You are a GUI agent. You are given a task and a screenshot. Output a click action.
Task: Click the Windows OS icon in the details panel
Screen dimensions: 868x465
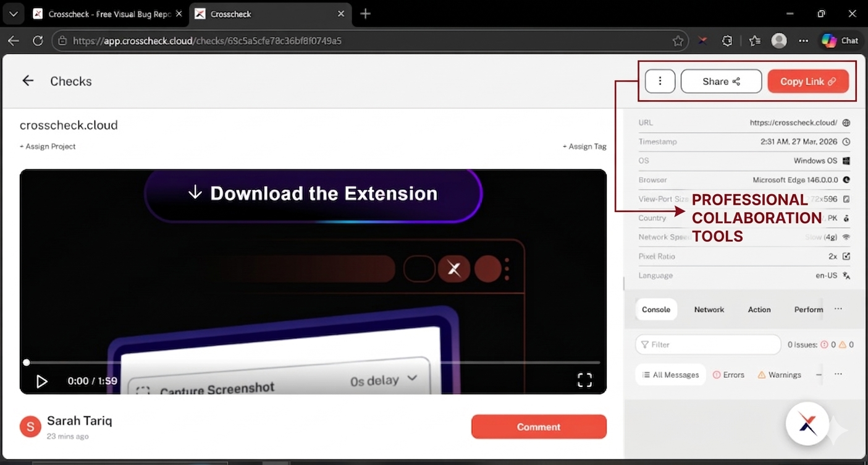846,161
